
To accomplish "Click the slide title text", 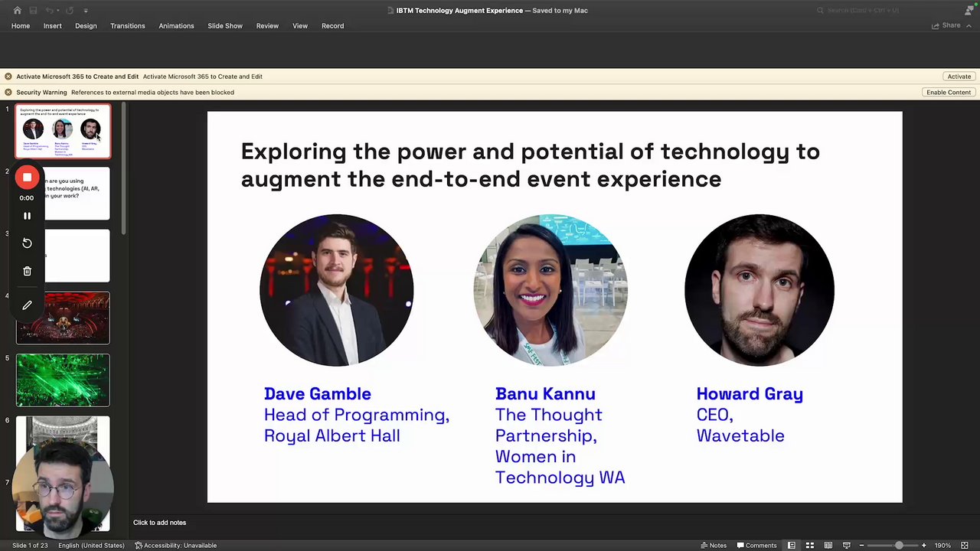I will point(530,165).
